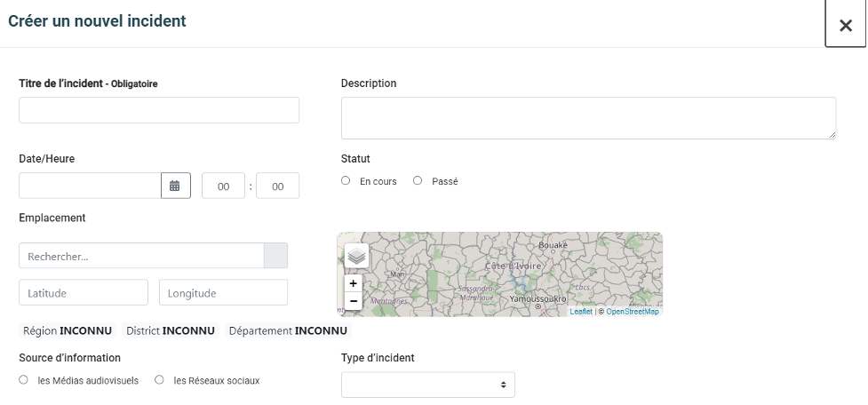
Task: Click the location search button
Action: click(x=275, y=256)
